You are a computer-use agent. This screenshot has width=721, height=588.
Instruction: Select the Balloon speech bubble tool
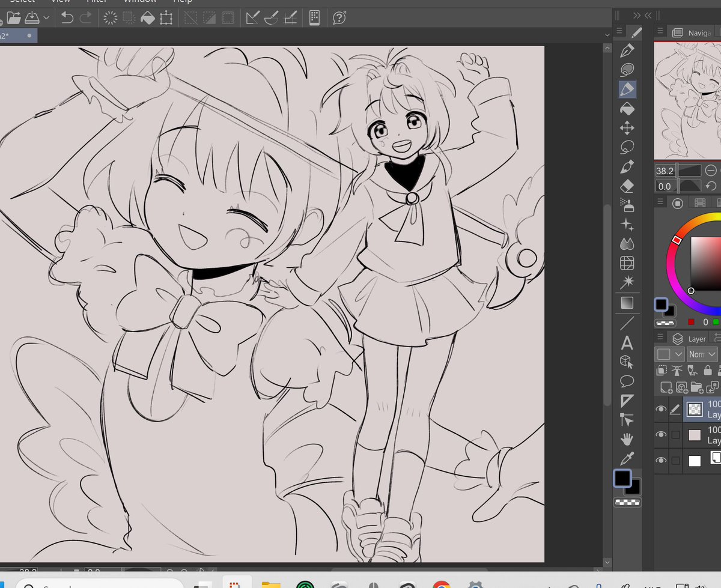click(627, 381)
